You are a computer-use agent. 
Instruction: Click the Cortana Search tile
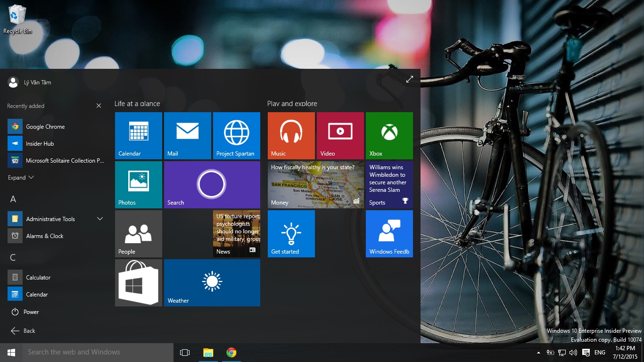pos(212,185)
